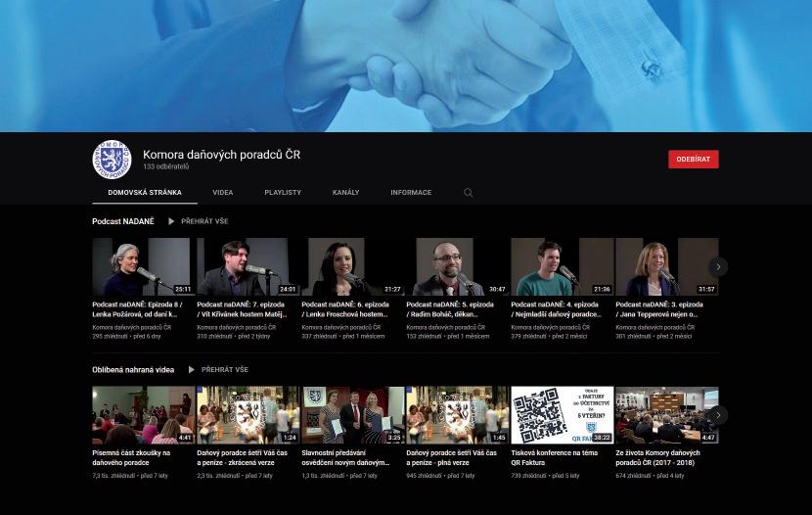Viewport: 812px width, 515px height.
Task: Click title Slavnostní předávání osvědčení novým daňovým
Action: [x=345, y=457]
